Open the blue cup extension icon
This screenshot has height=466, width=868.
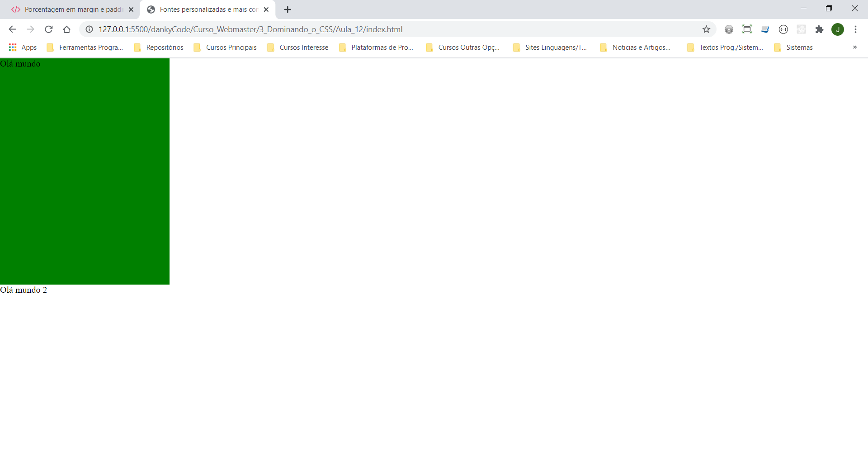click(765, 29)
